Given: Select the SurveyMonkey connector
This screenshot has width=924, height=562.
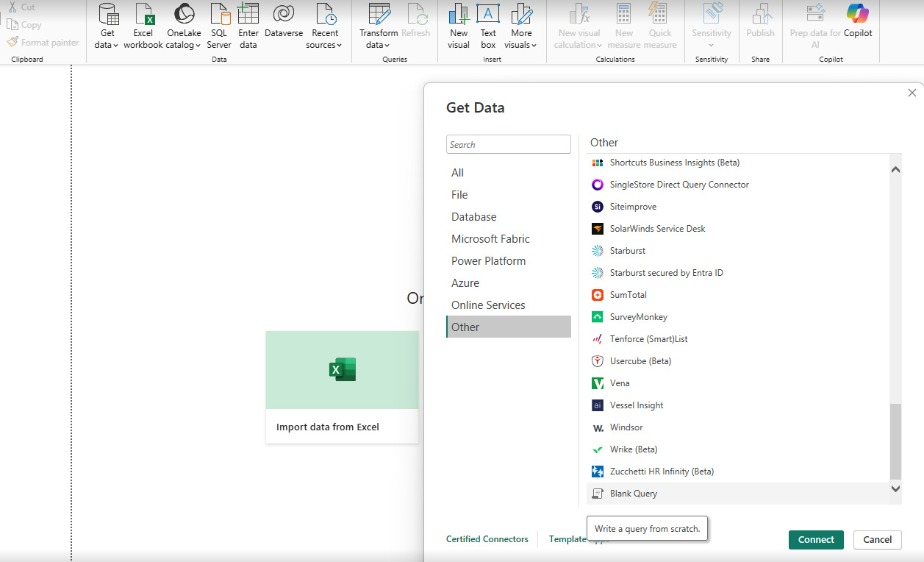Looking at the screenshot, I should coord(738,317).
